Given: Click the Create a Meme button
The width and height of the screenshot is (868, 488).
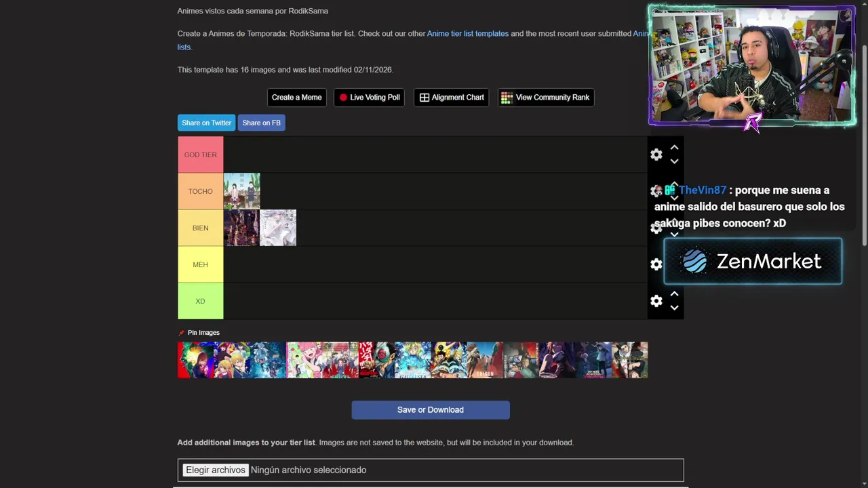Looking at the screenshot, I should (x=296, y=98).
